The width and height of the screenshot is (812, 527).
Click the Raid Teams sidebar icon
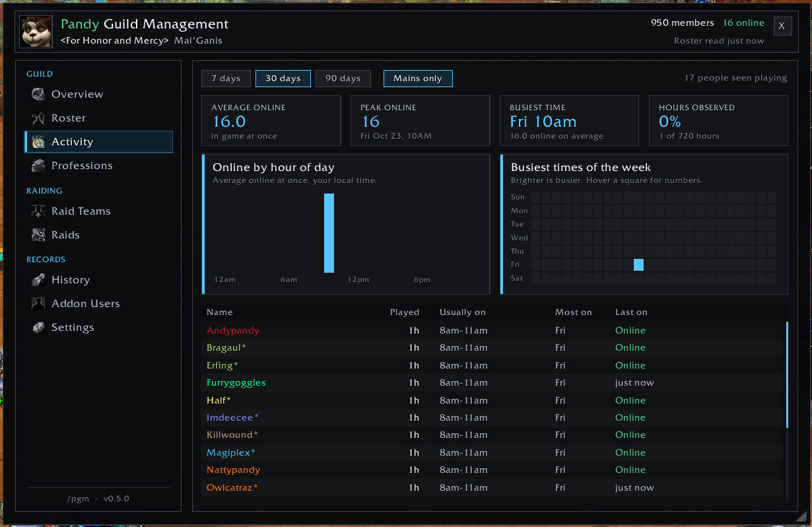pos(39,211)
